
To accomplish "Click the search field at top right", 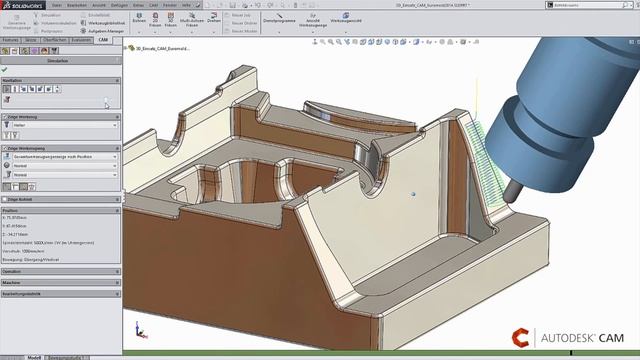I will (x=588, y=5).
